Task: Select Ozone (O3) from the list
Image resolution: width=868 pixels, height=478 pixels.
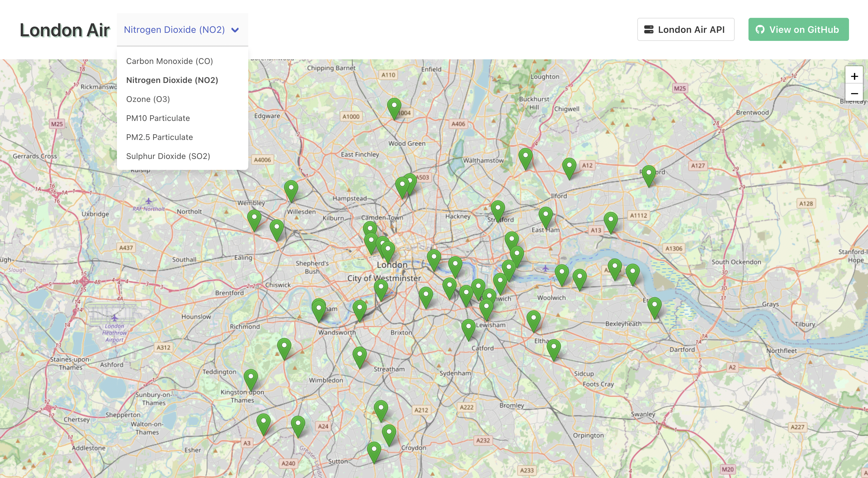Action: [148, 99]
